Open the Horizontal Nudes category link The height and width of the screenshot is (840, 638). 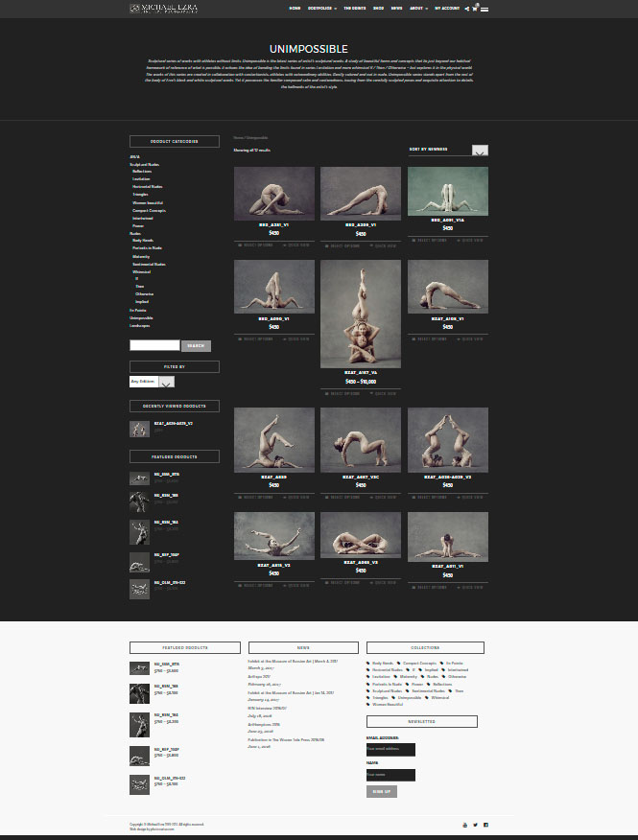pos(148,187)
